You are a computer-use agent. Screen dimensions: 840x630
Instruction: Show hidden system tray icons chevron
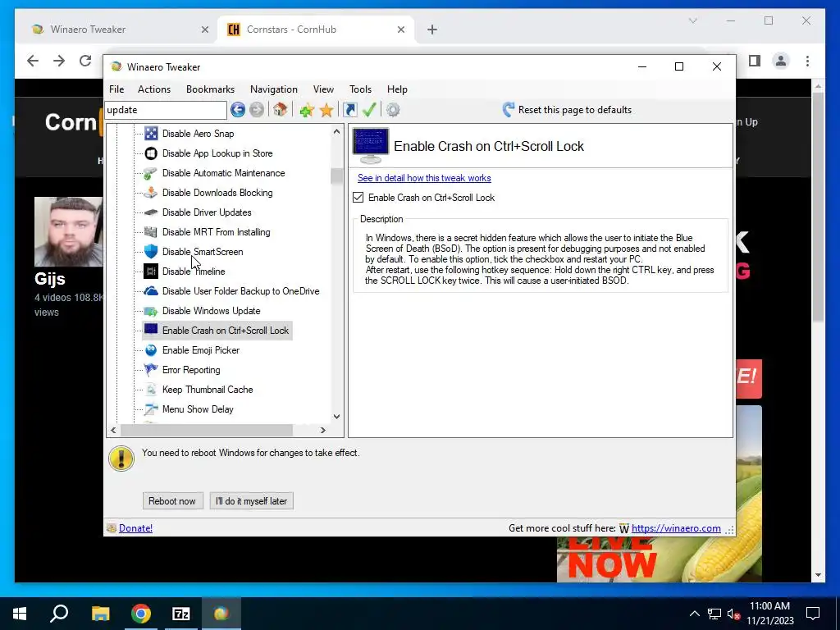click(x=694, y=614)
